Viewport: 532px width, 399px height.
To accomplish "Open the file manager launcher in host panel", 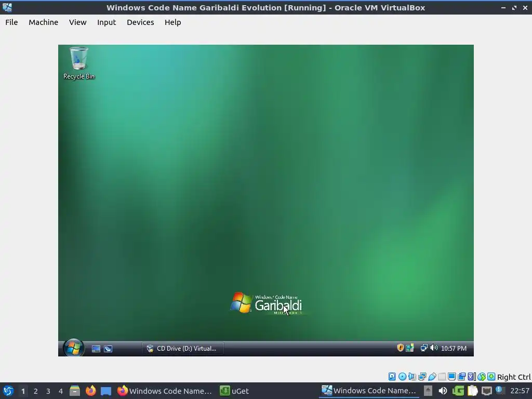I will click(75, 391).
